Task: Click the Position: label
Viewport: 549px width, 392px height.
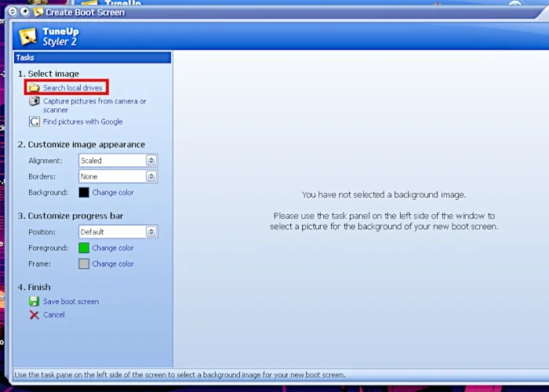Action: (42, 232)
